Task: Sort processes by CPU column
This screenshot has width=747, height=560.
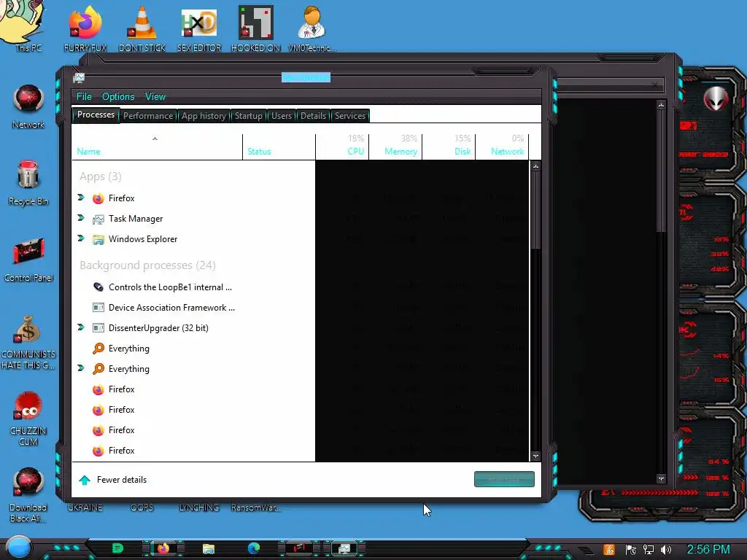Action: [342, 147]
